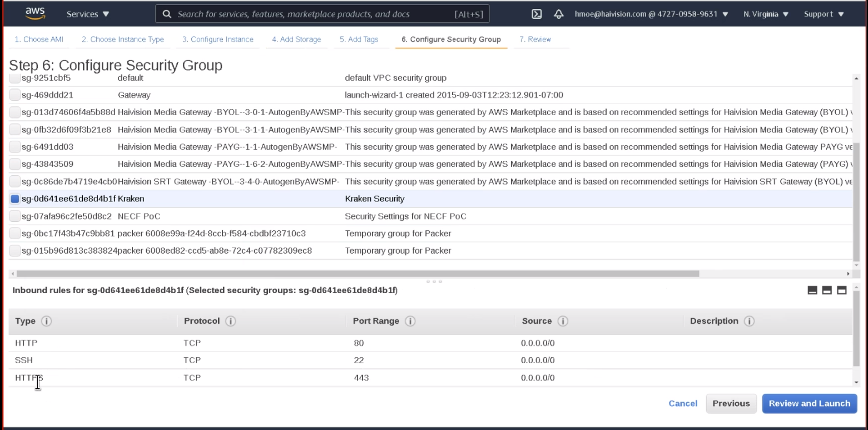
Task: Go to the 7. Review tab
Action: pyautogui.click(x=535, y=39)
